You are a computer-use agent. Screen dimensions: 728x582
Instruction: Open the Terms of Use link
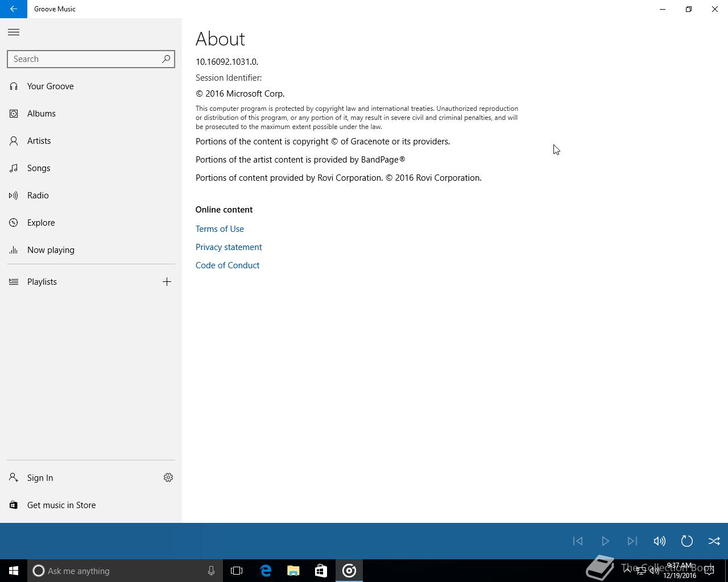(220, 229)
